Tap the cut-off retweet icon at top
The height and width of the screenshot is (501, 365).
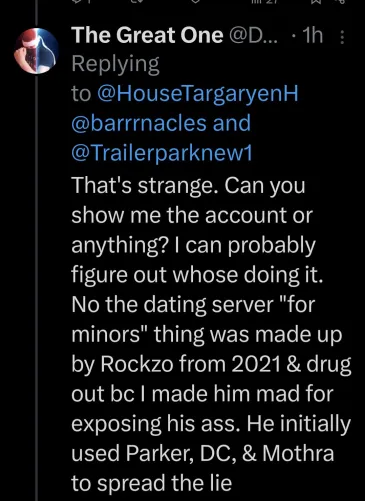coord(137,1)
